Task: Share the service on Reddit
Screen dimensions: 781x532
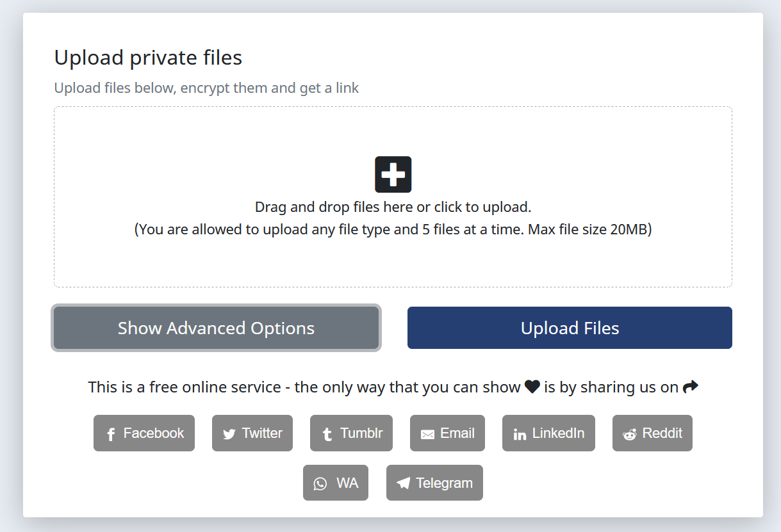Action: [652, 433]
